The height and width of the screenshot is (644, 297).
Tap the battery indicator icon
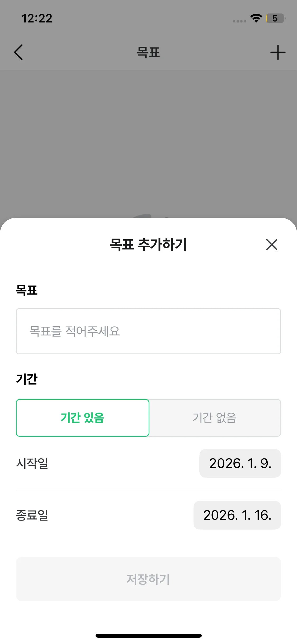coord(276,18)
